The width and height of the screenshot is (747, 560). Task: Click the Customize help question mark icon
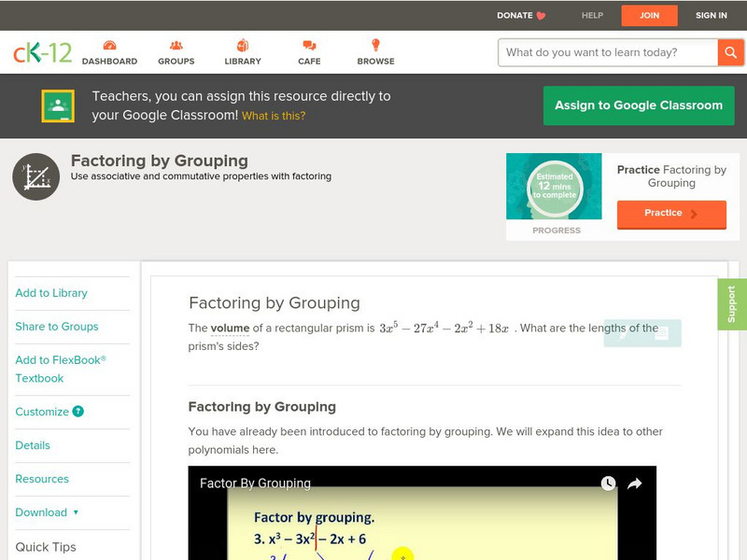click(78, 412)
